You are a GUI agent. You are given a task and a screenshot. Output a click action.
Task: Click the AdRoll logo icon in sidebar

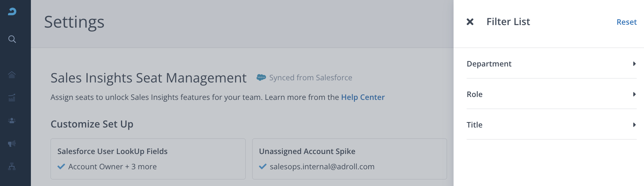(12, 12)
